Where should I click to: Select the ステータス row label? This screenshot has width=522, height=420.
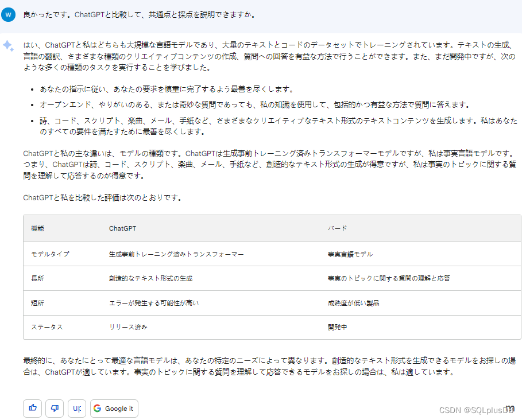click(x=47, y=327)
